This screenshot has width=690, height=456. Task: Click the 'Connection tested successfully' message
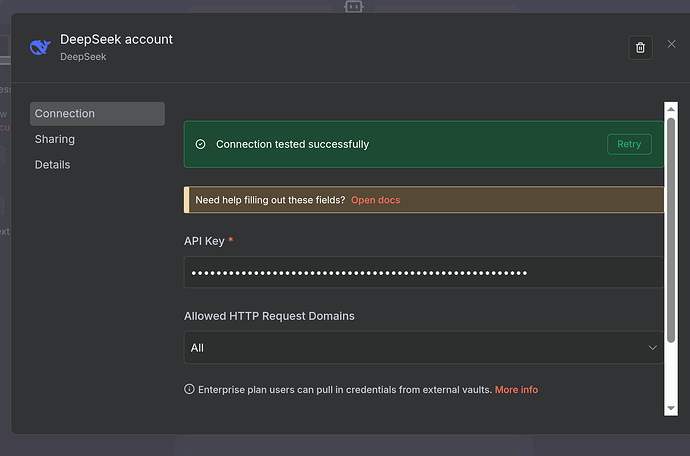[292, 144]
